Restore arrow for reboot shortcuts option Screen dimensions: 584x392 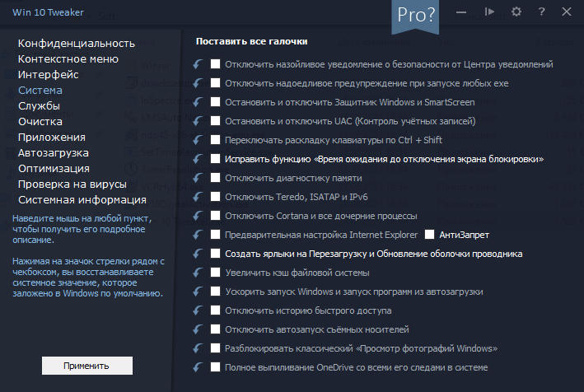[x=199, y=254]
